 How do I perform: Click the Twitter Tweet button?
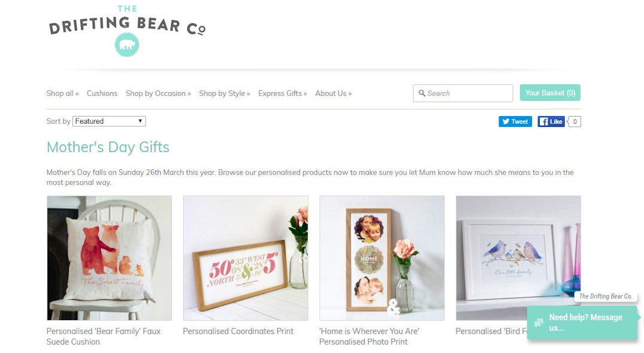point(515,121)
